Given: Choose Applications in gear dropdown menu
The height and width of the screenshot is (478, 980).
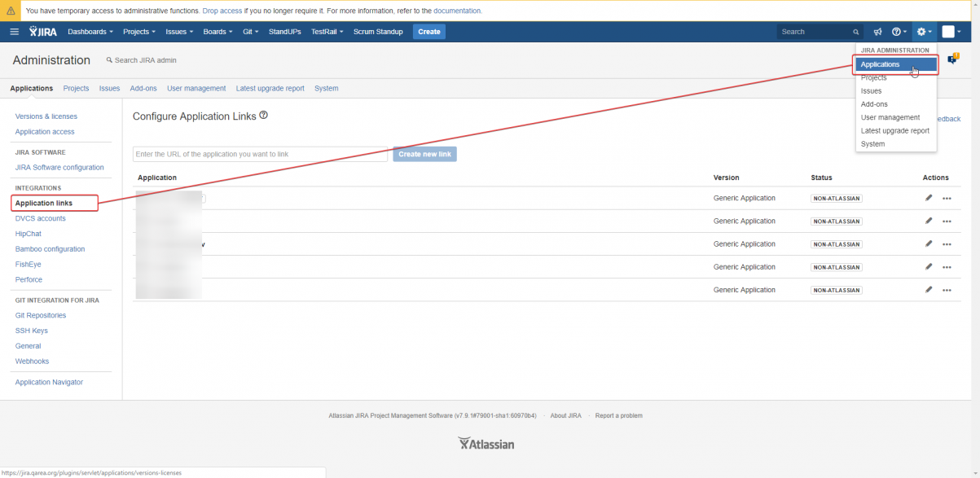Looking at the screenshot, I should coord(896,64).
